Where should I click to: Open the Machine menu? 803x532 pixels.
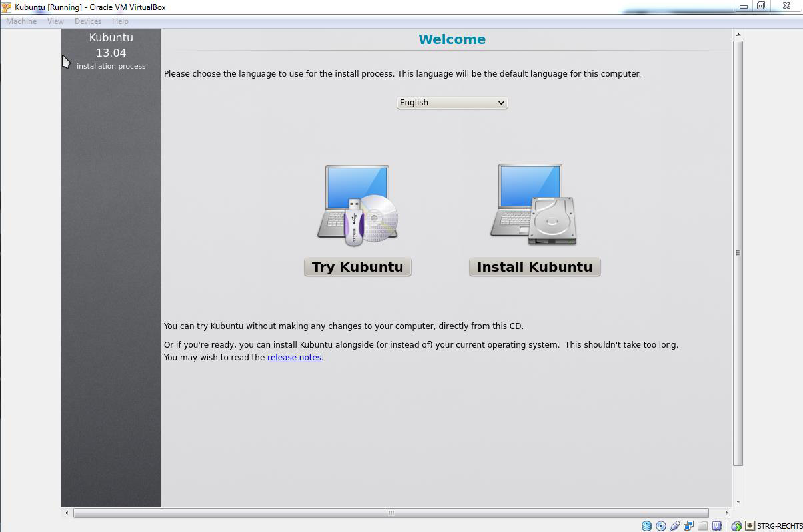coord(21,21)
